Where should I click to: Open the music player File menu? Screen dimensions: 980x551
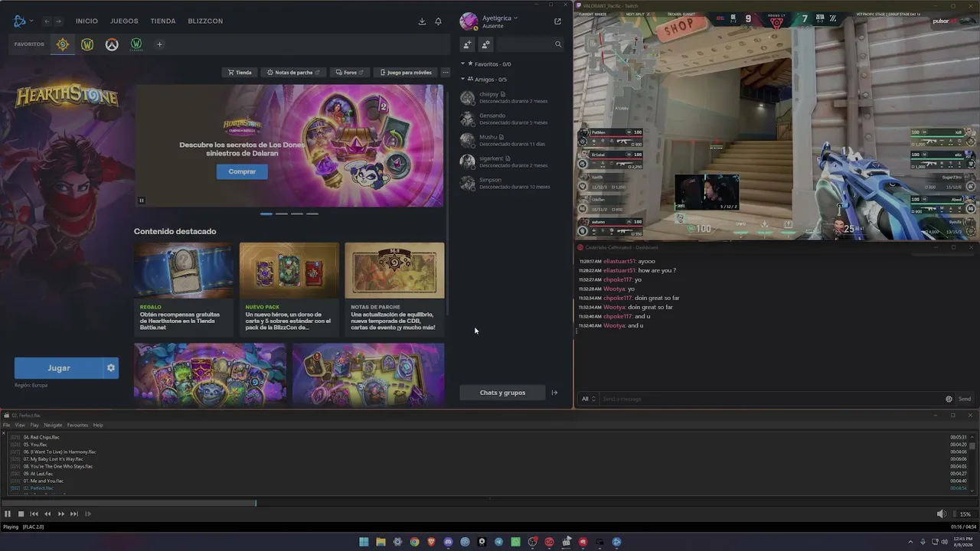[x=7, y=425]
